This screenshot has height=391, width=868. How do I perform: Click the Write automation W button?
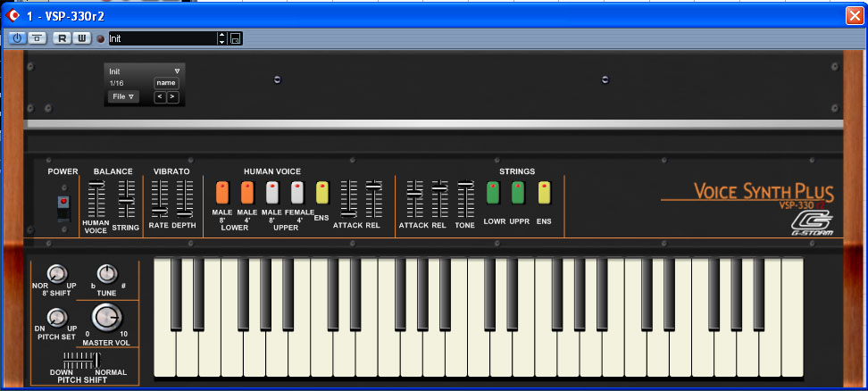coord(82,38)
